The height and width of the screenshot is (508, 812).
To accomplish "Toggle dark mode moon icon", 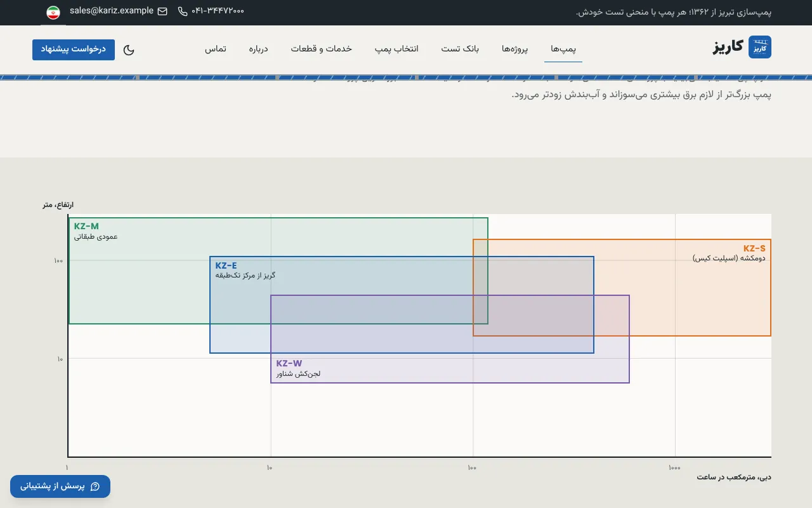I will pos(129,50).
